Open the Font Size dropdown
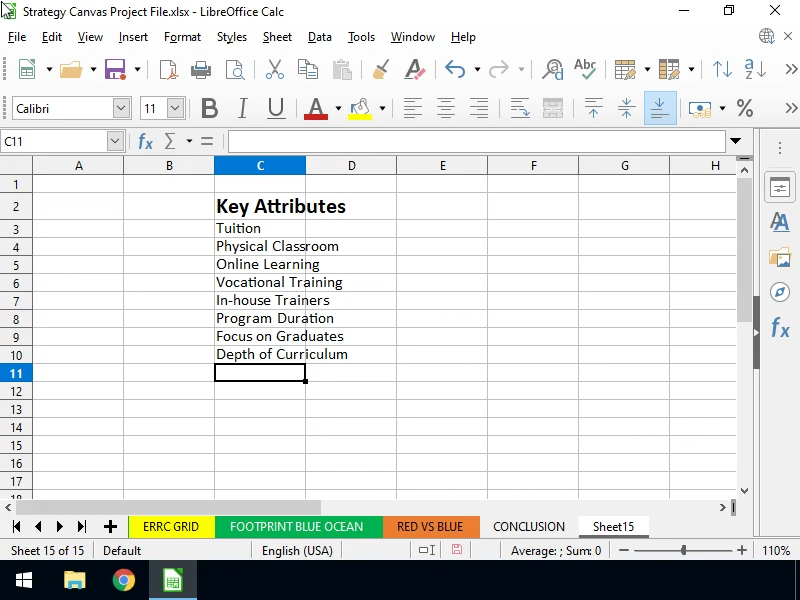This screenshot has height=600, width=800. pos(175,108)
